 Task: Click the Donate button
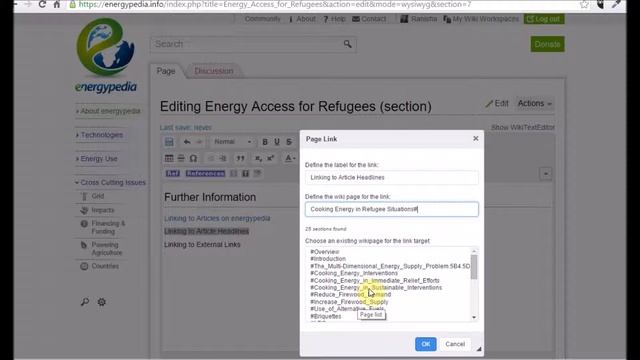(547, 44)
